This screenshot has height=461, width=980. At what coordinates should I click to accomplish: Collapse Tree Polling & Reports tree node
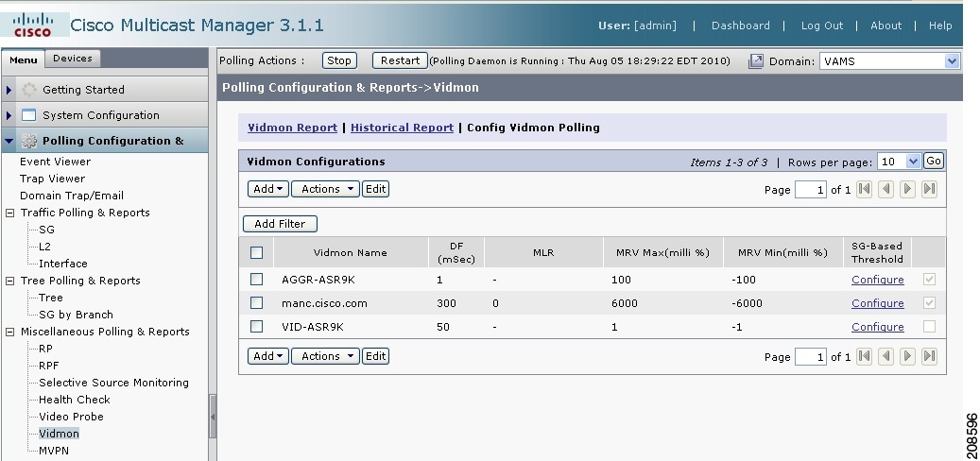pos(10,282)
